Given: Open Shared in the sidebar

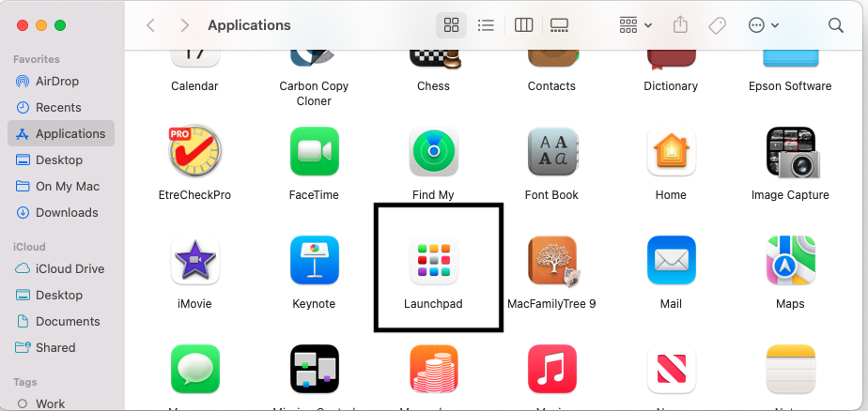Looking at the screenshot, I should [61, 347].
